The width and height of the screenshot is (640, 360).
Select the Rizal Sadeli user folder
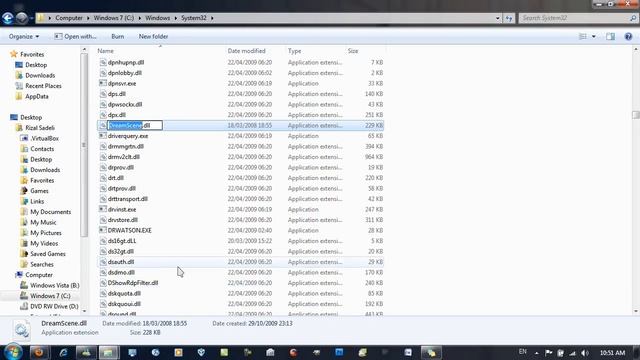pos(40,128)
